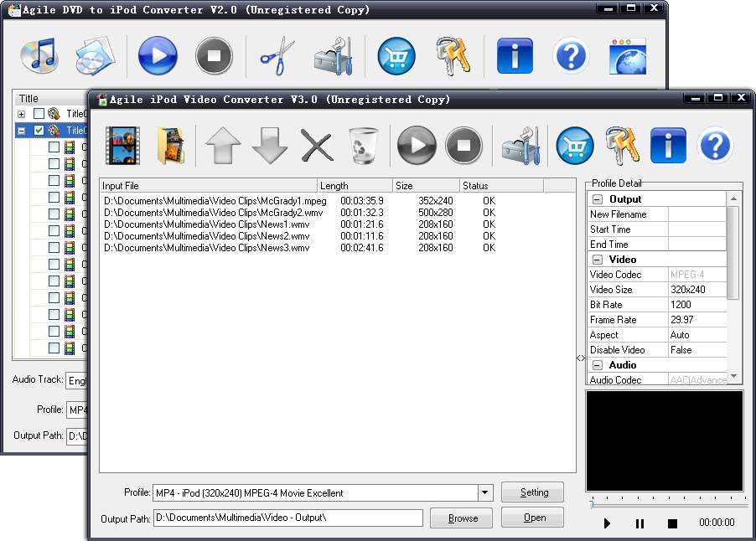
Task: Pause the preview video
Action: [639, 523]
